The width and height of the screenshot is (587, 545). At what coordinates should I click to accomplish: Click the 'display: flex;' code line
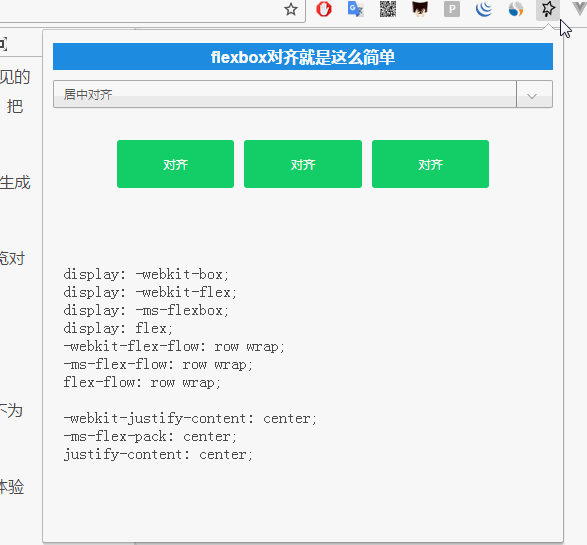click(x=118, y=328)
